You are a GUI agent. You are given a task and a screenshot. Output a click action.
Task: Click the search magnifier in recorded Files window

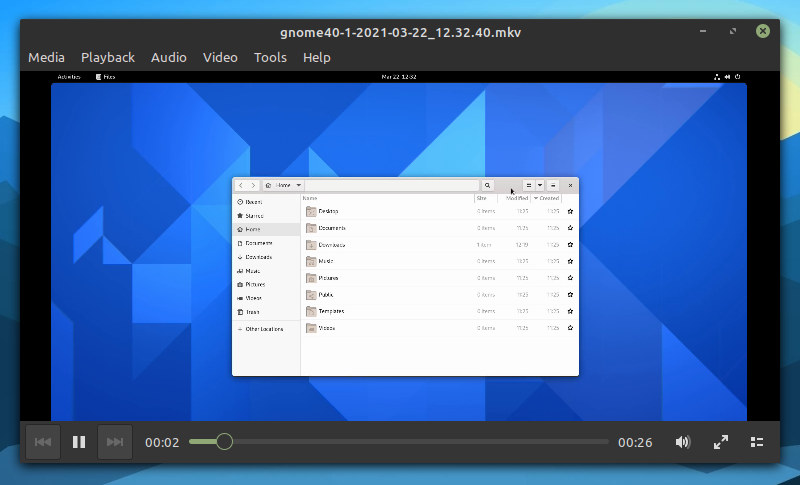[487, 186]
